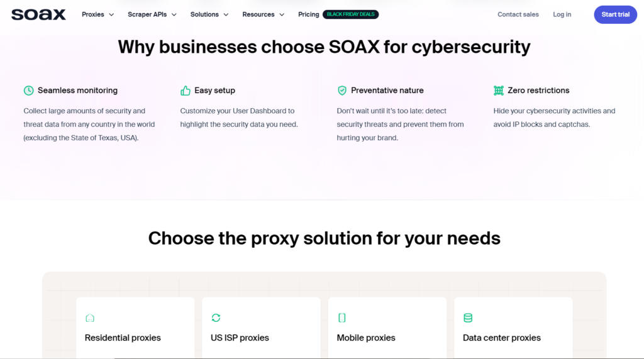Click the Start trial button
The width and height of the screenshot is (644, 359).
(x=615, y=14)
